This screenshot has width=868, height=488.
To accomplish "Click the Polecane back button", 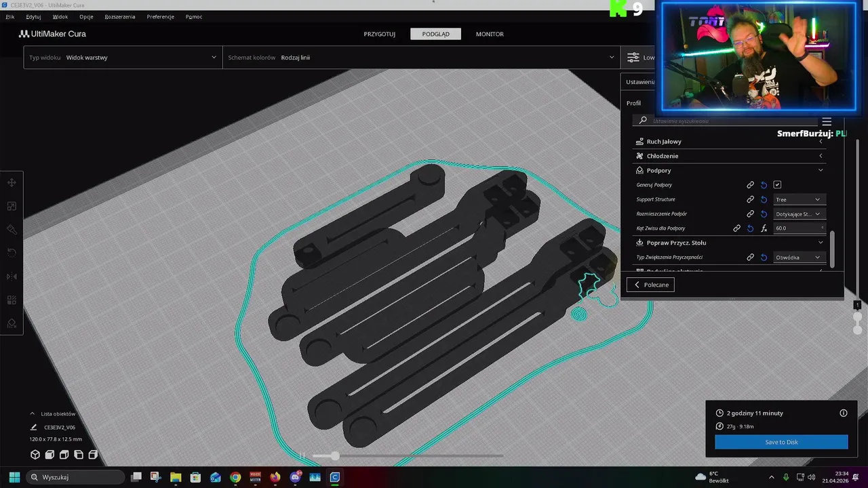I will (x=650, y=285).
